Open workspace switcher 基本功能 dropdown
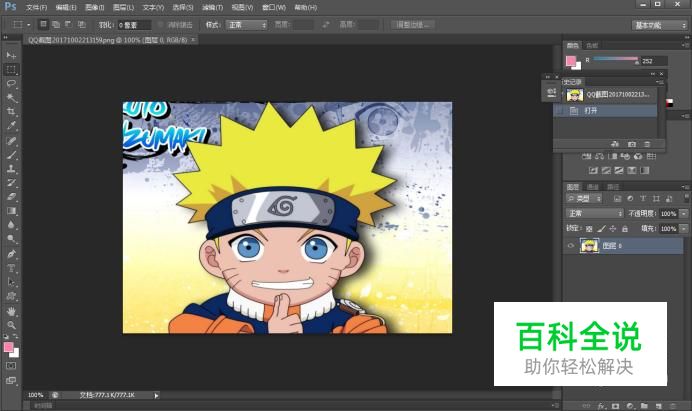 click(x=659, y=25)
